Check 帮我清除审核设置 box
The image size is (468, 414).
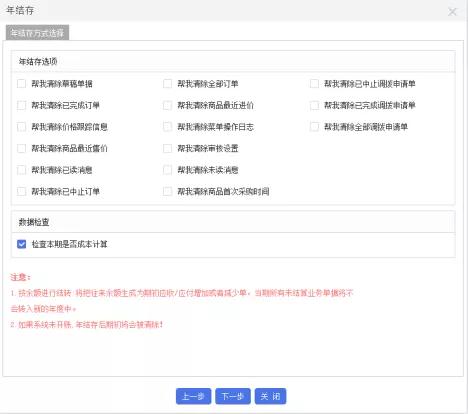[x=167, y=148]
